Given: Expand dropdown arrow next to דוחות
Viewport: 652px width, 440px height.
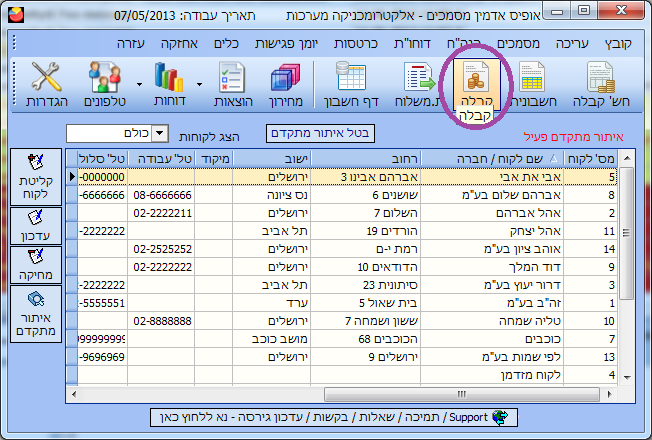Looking at the screenshot, I should (199, 84).
